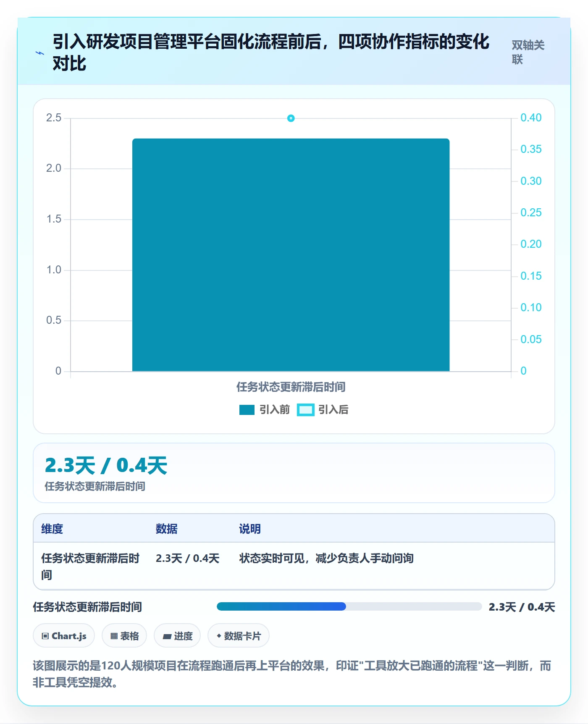Click the 数据 table column header
The height and width of the screenshot is (724, 588).
click(x=167, y=529)
